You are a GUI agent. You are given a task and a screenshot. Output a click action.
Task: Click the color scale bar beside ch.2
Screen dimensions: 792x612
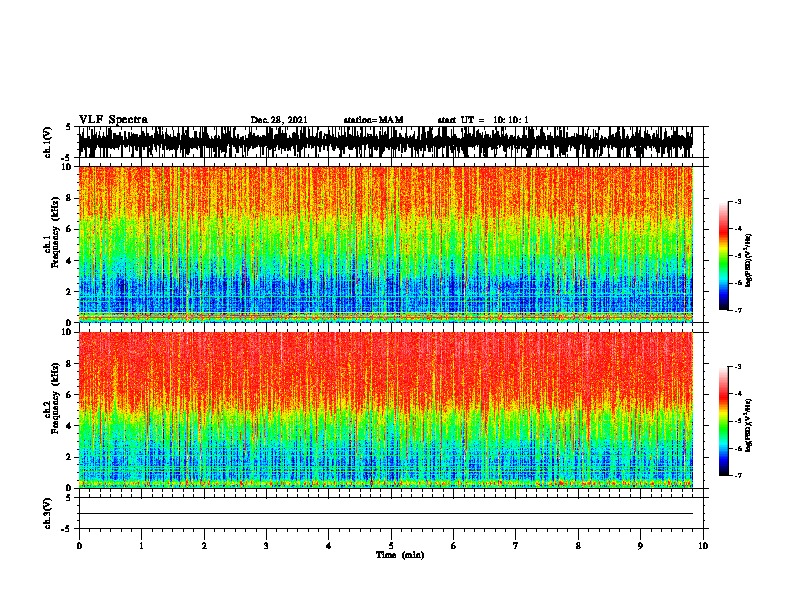pyautogui.click(x=724, y=421)
